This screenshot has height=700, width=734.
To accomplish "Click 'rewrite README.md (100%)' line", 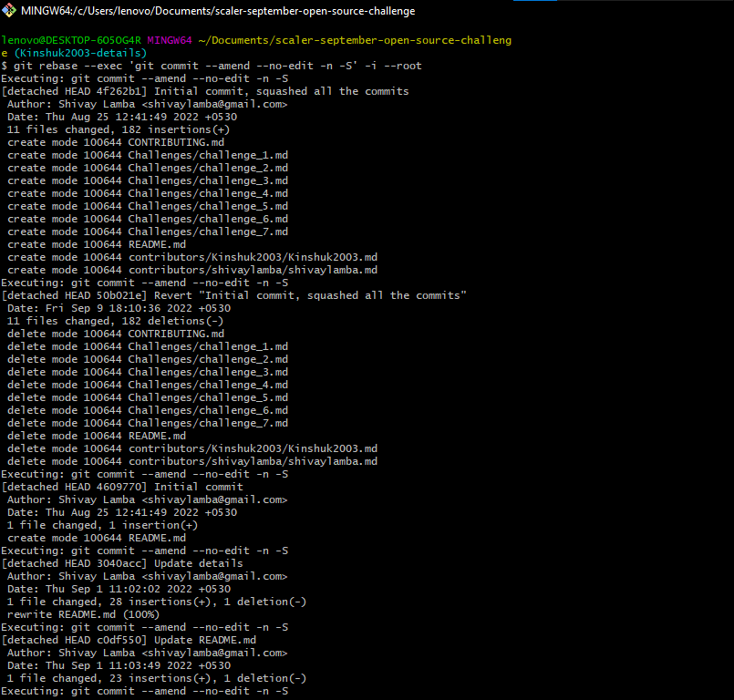I will pyautogui.click(x=83, y=614).
